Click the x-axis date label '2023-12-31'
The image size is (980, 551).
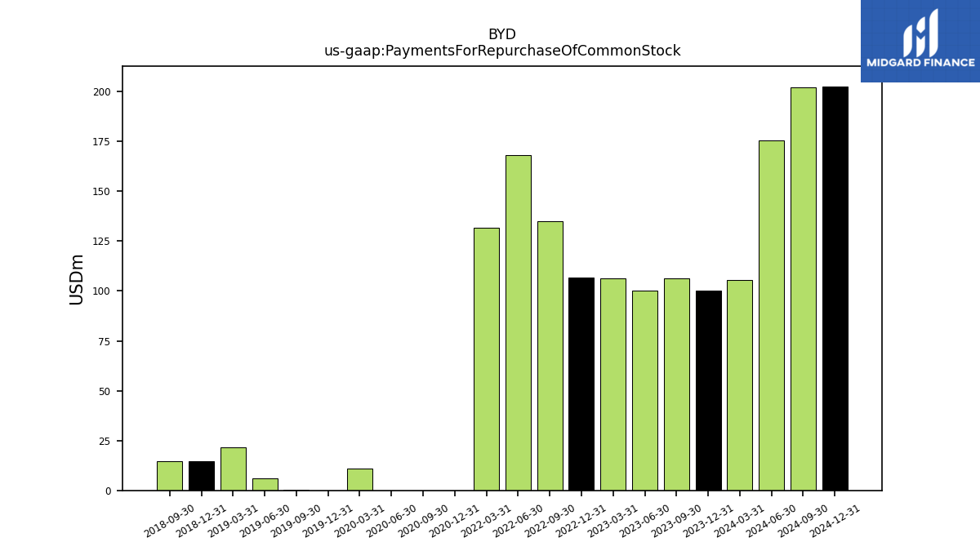click(x=708, y=521)
